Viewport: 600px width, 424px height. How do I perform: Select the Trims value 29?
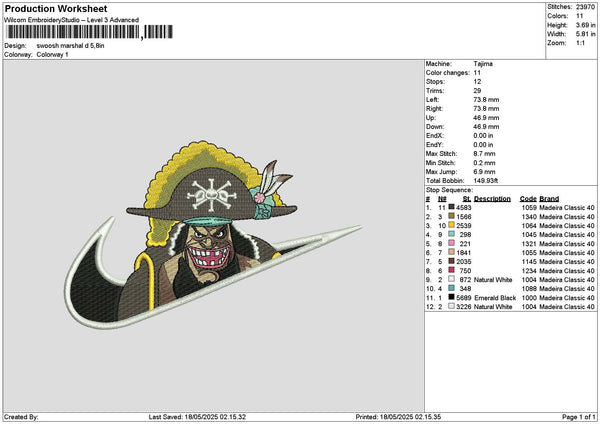pos(477,91)
